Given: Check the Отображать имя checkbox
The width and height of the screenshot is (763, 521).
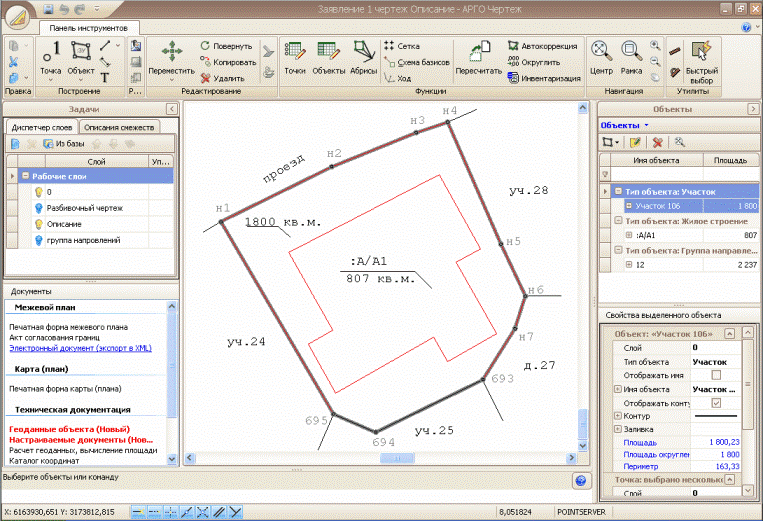Looking at the screenshot, I should click(x=716, y=375).
